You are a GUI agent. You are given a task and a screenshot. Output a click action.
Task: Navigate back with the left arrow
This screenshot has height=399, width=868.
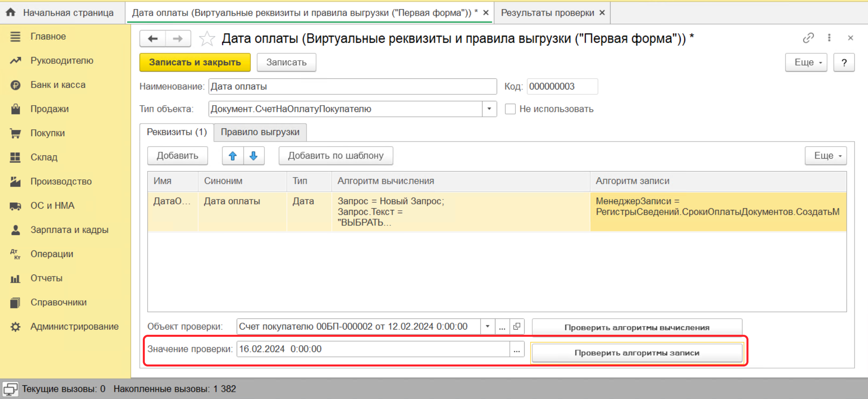[153, 39]
